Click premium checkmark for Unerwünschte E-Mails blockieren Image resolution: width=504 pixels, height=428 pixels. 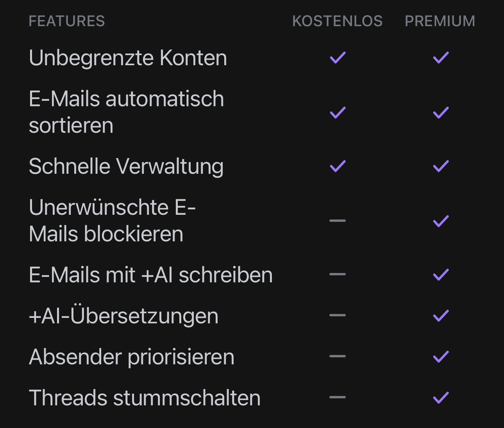click(441, 221)
